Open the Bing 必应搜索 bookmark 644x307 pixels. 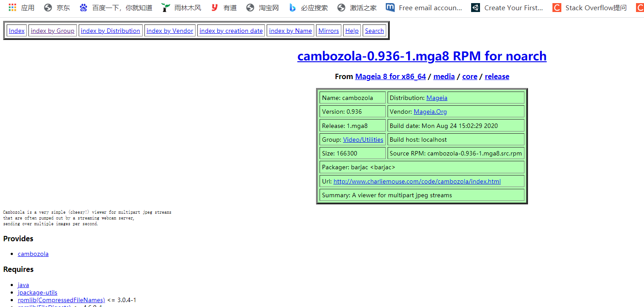[x=308, y=8]
